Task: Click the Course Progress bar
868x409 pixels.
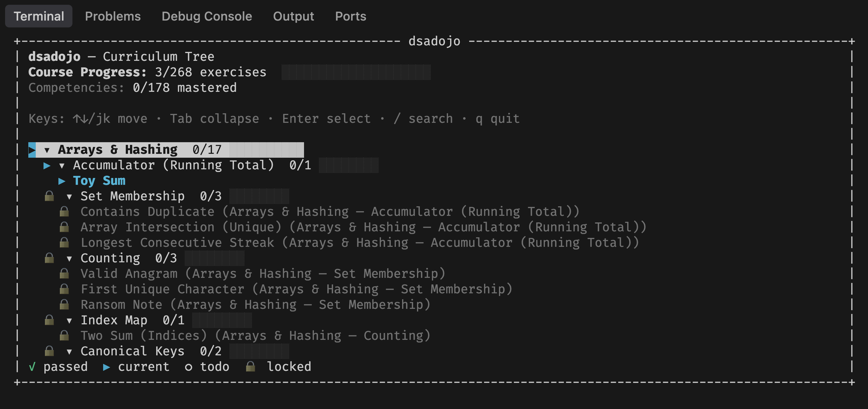Action: point(356,72)
